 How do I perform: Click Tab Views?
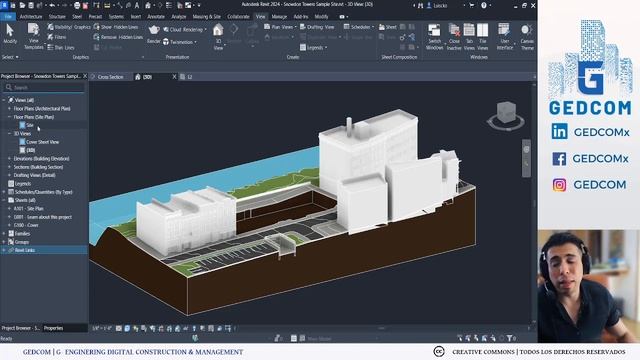(469, 37)
